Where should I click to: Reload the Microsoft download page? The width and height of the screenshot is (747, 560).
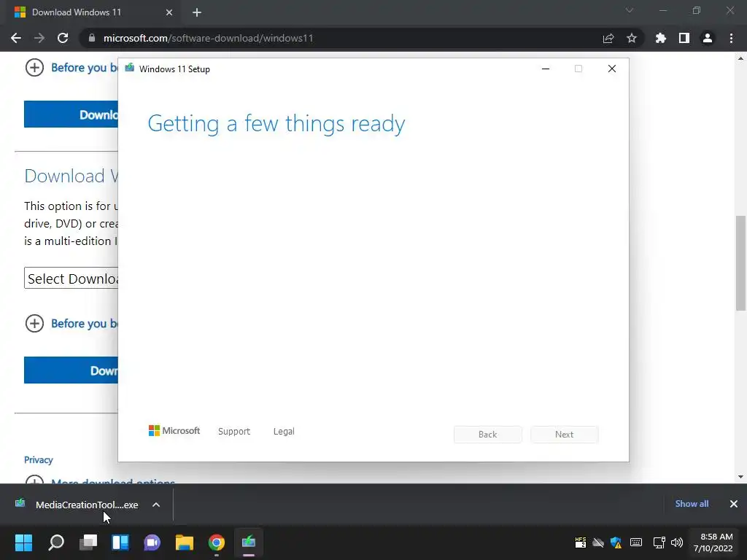pyautogui.click(x=63, y=38)
